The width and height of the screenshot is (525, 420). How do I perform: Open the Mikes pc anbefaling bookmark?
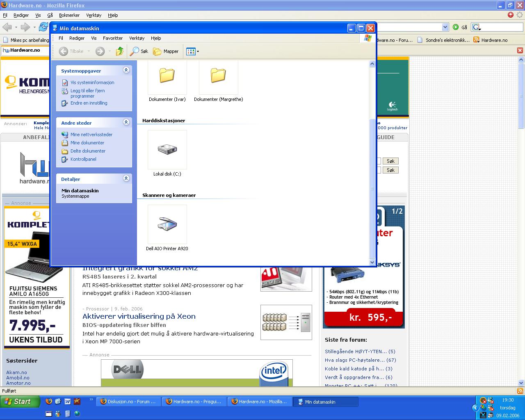[26, 40]
